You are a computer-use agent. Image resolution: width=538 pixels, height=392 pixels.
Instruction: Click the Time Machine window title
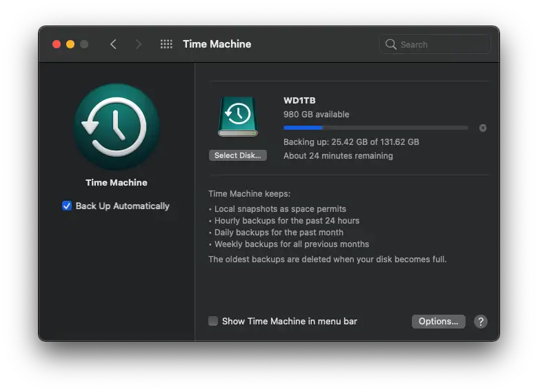(217, 44)
